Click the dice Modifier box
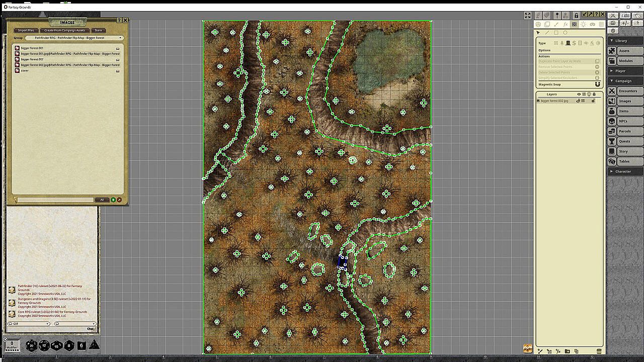This screenshot has width=644, height=362. point(13,345)
